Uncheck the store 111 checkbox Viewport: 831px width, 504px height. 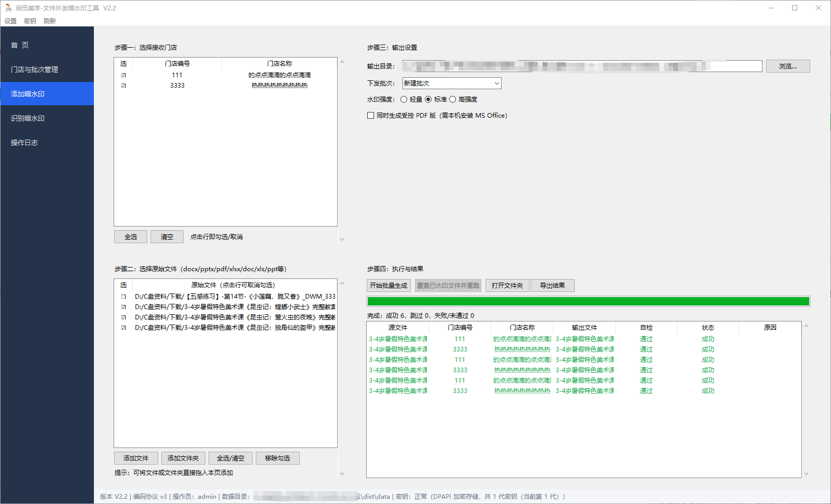pyautogui.click(x=123, y=75)
